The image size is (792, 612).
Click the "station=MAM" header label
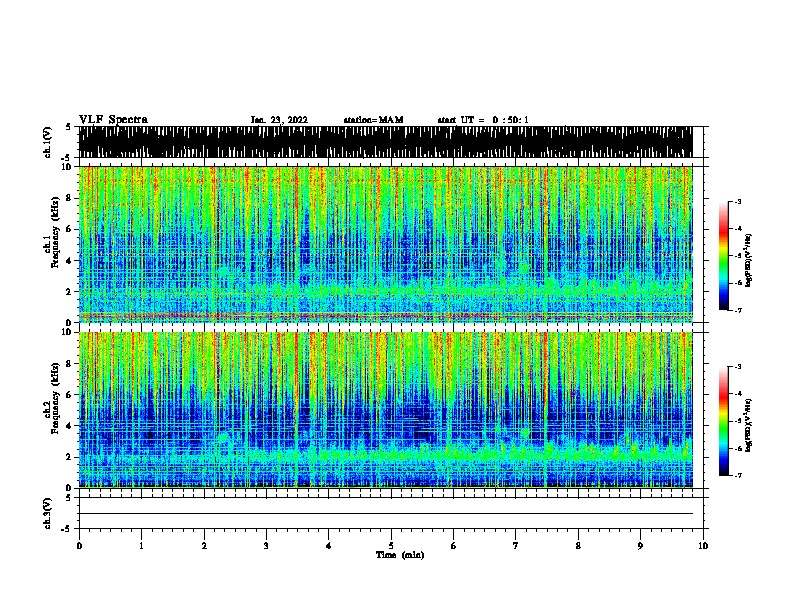(x=373, y=120)
